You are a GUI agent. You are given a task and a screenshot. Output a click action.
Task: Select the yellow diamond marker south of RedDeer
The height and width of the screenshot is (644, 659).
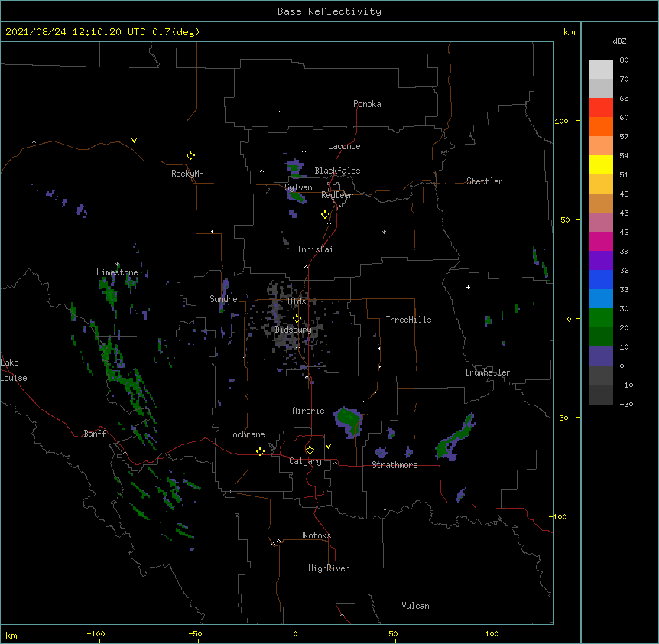(x=326, y=215)
